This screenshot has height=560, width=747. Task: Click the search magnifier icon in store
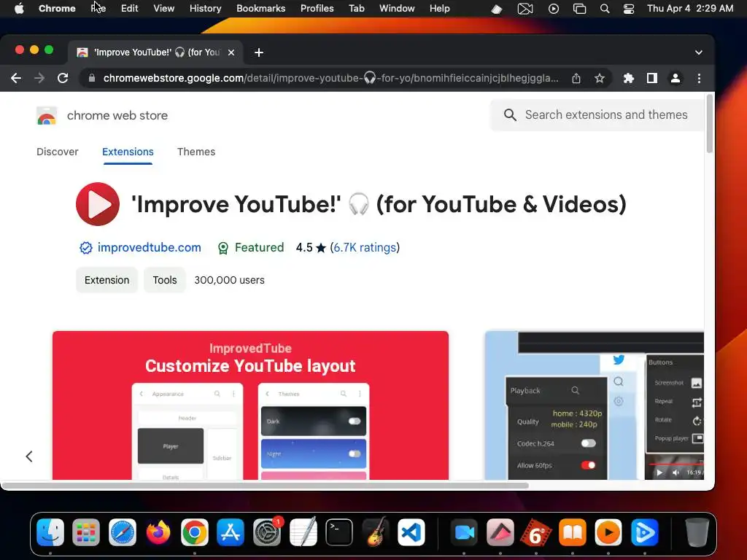tap(510, 114)
